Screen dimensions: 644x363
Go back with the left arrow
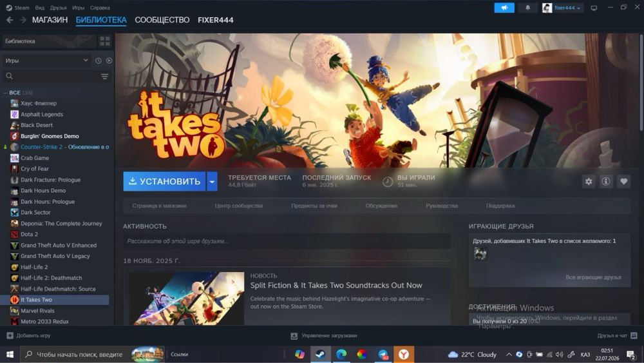10,20
